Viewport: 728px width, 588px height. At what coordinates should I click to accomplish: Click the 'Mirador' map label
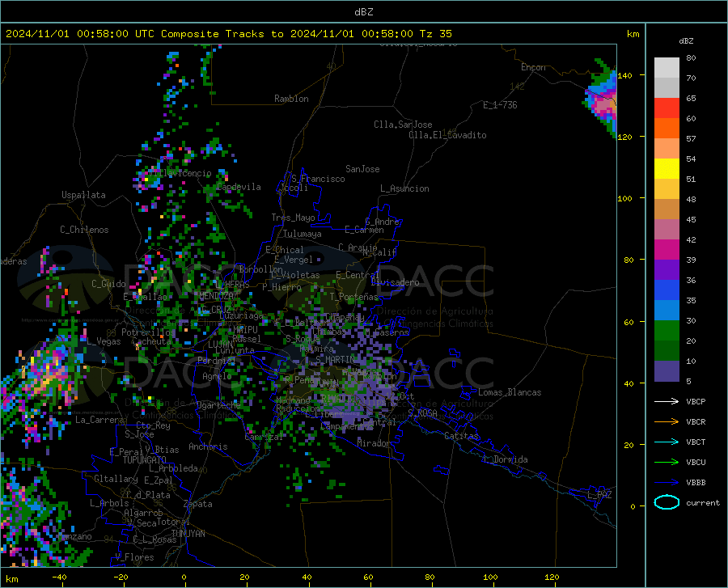(373, 443)
